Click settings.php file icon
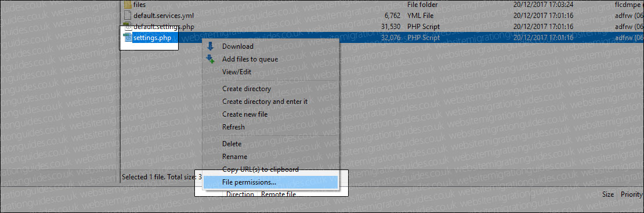This screenshot has width=644, height=213. pyautogui.click(x=127, y=38)
